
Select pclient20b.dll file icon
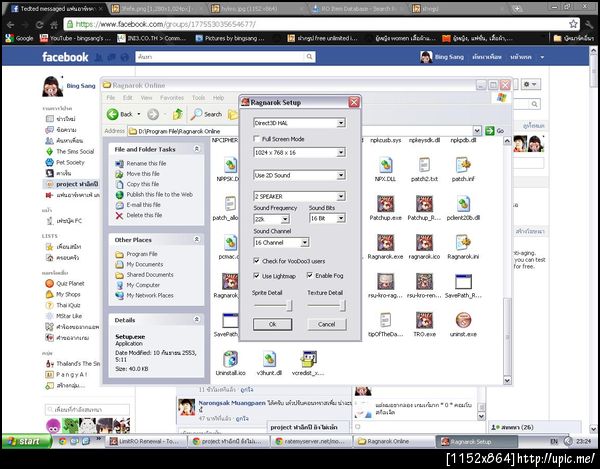pyautogui.click(x=463, y=204)
